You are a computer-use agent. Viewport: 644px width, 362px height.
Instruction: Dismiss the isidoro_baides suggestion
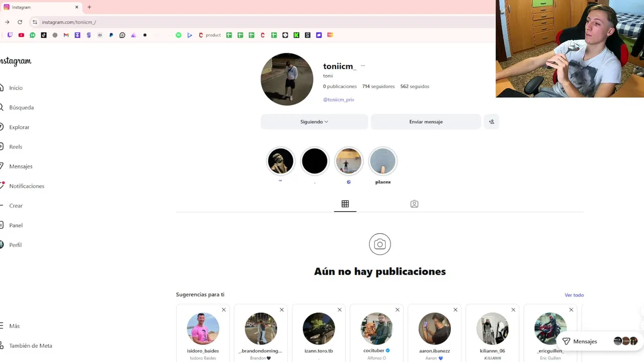(224, 310)
